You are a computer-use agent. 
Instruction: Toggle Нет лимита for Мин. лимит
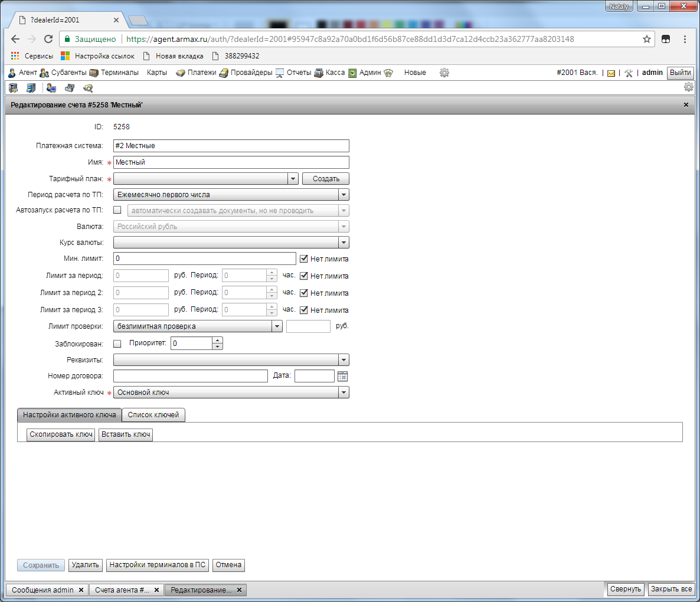point(303,259)
